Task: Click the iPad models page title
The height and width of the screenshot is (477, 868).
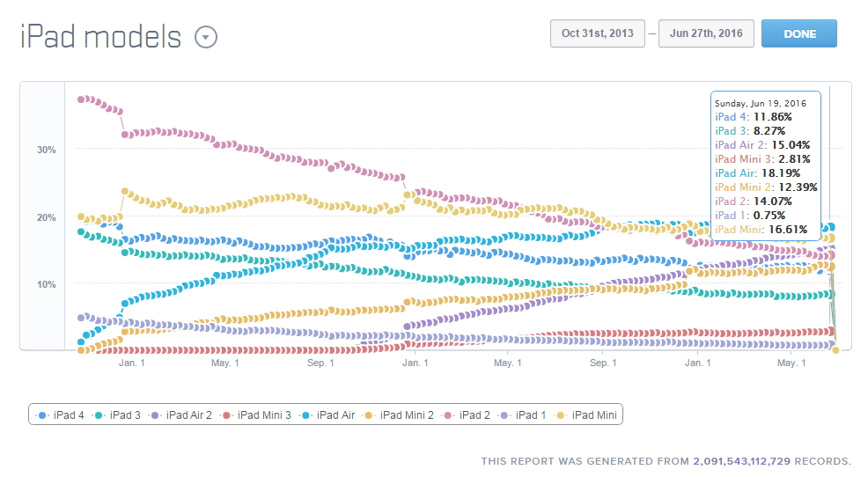Action: (x=100, y=38)
